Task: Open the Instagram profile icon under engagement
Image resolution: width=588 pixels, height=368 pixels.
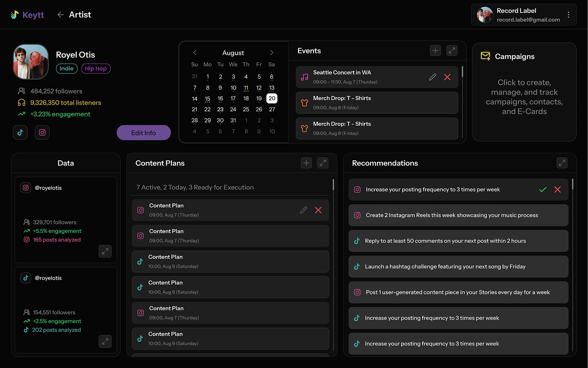Action: [x=42, y=132]
